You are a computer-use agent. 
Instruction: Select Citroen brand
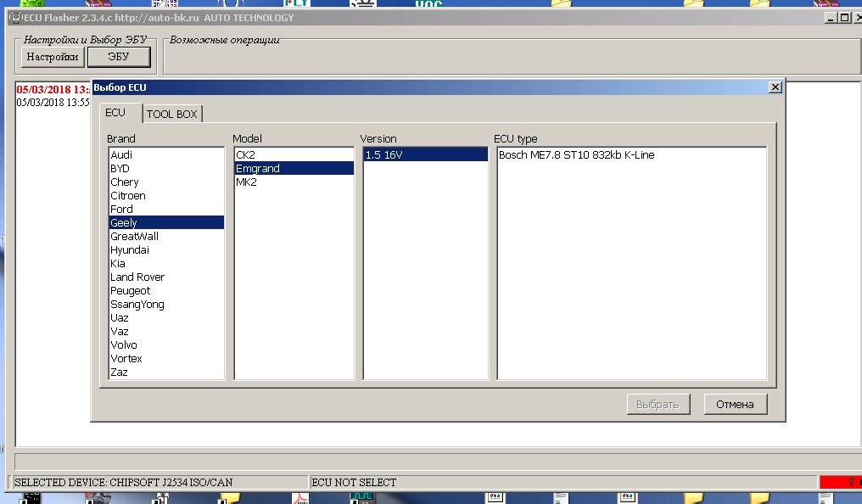point(166,196)
